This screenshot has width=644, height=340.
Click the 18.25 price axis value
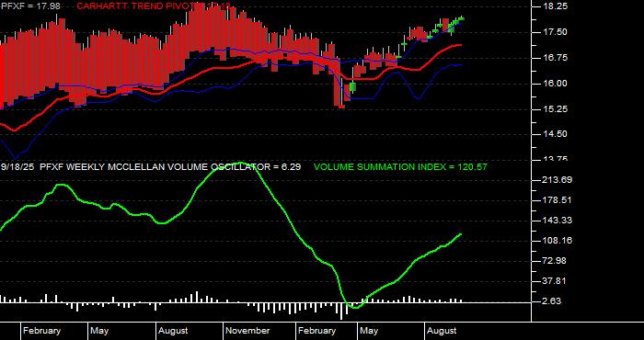(557, 6)
